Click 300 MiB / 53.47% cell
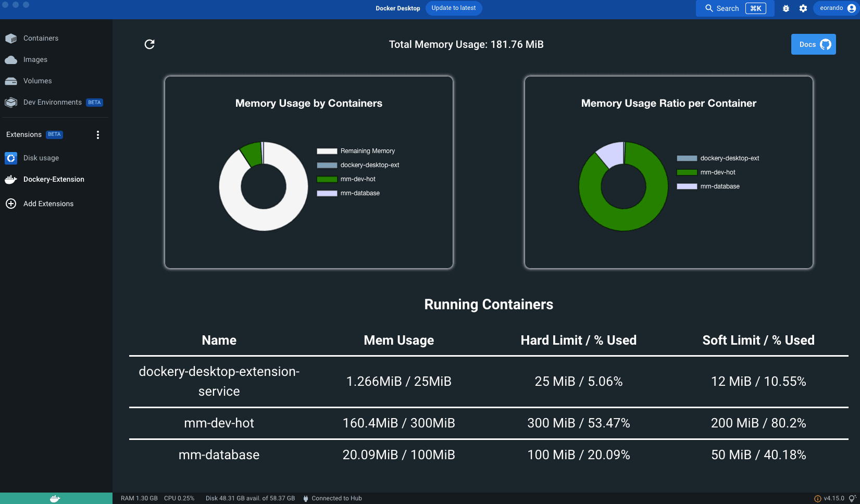Viewport: 860px width, 504px height. coord(579,423)
